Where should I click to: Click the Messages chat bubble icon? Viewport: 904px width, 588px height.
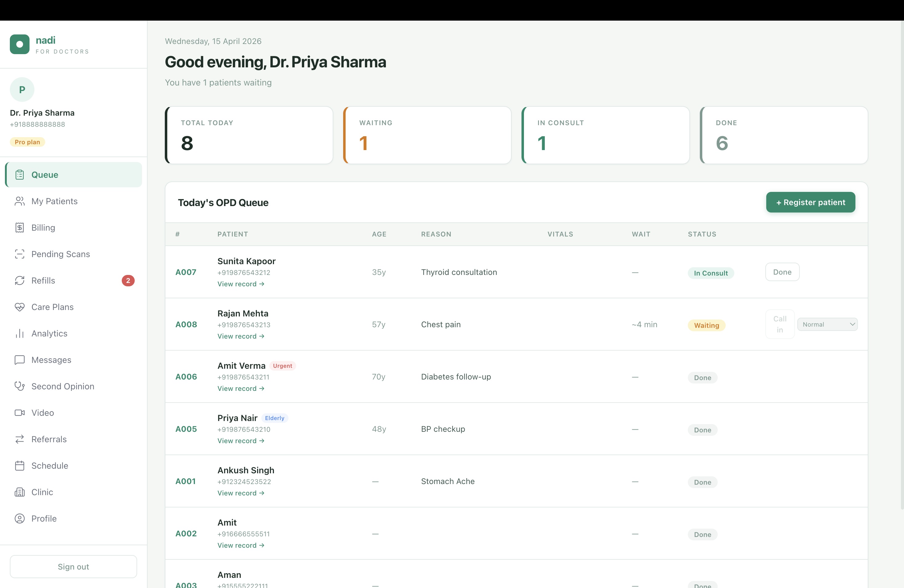[x=20, y=360]
